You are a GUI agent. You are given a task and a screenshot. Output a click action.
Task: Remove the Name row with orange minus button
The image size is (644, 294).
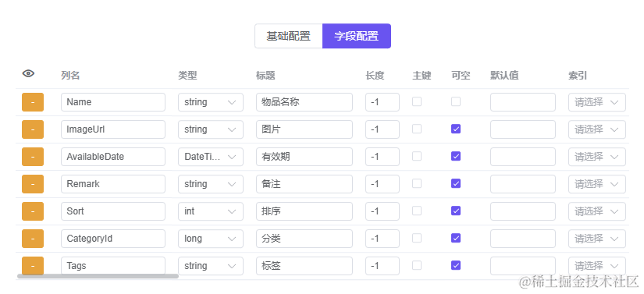(33, 102)
